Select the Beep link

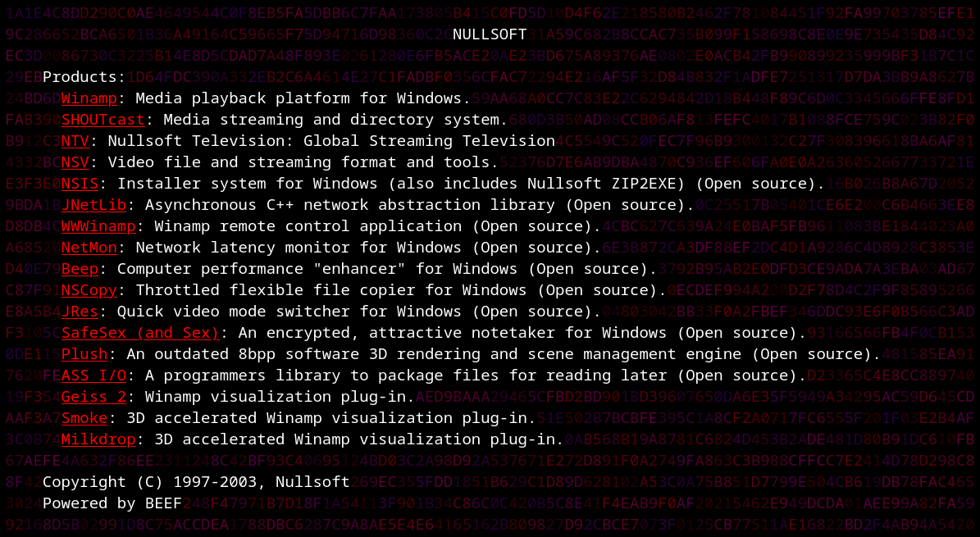pos(80,269)
